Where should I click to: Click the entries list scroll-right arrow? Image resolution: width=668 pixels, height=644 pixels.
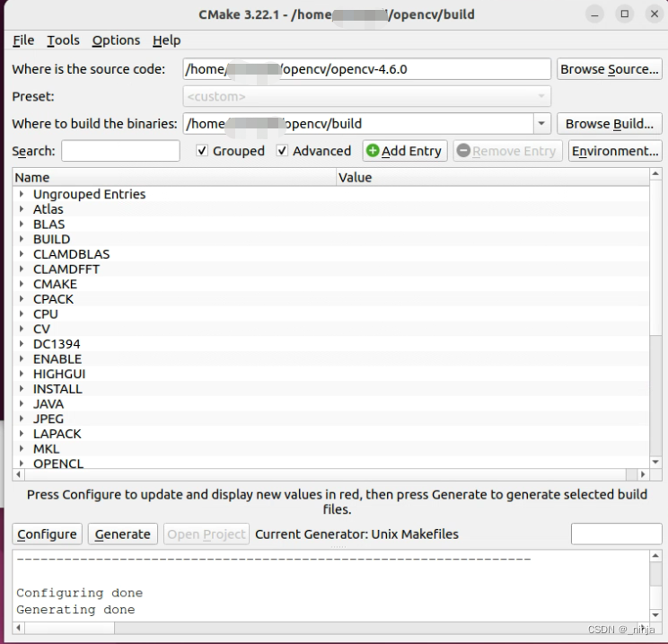pos(643,474)
